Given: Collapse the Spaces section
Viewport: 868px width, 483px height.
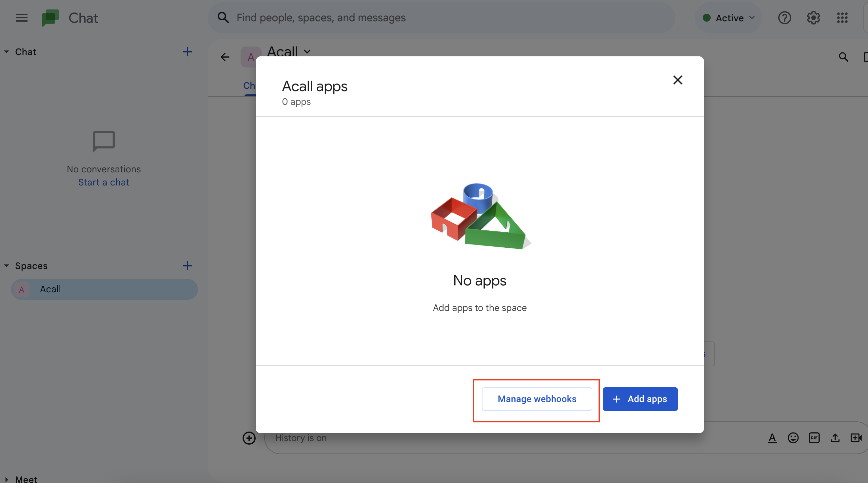Looking at the screenshot, I should pyautogui.click(x=7, y=266).
